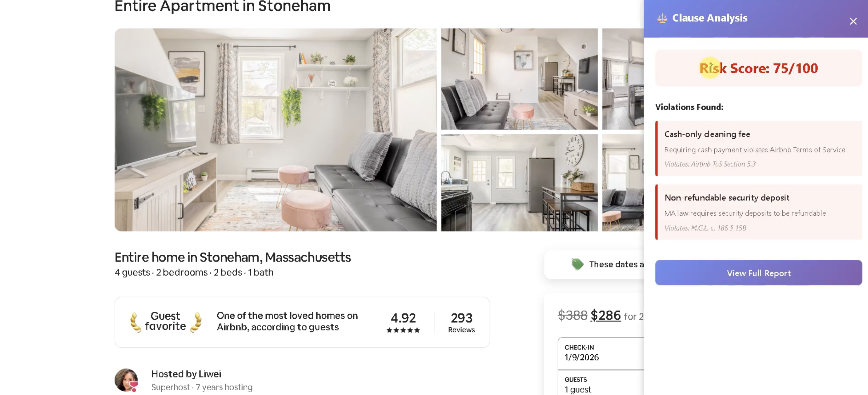Expand the Guests selector showing 1 guest
Image resolution: width=868 pixels, height=395 pixels.
coord(601,384)
